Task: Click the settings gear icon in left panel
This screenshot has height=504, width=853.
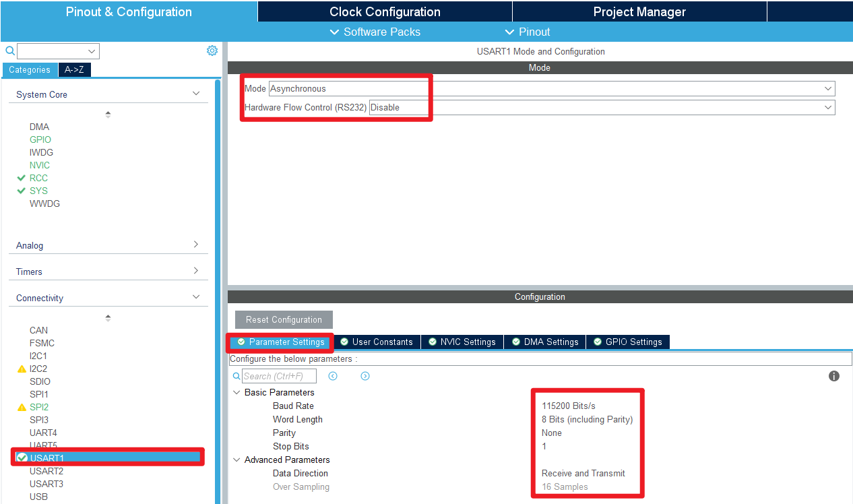Action: coord(212,51)
